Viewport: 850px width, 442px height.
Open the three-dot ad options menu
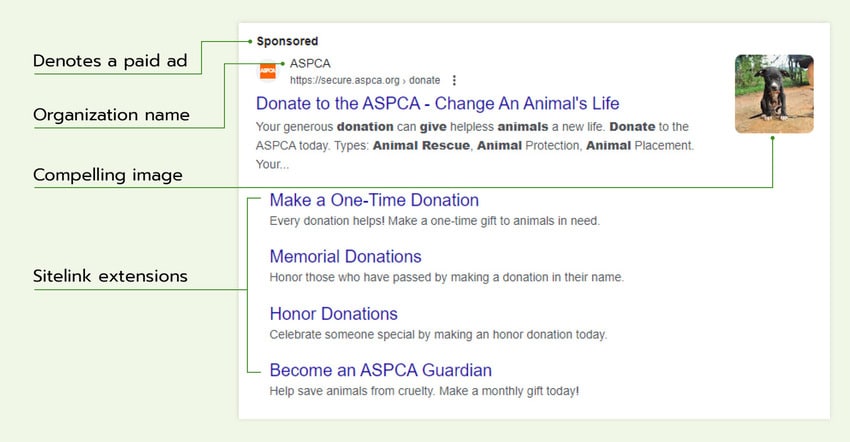454,80
